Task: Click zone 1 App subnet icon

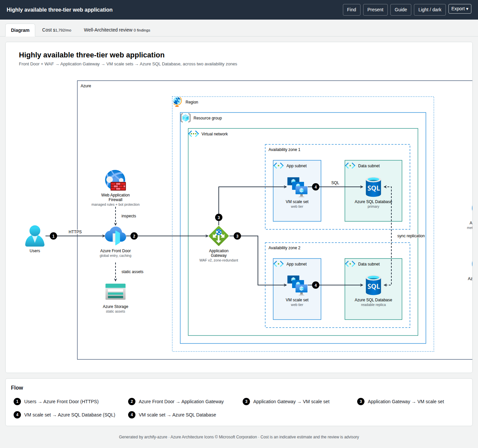Action: coord(279,166)
